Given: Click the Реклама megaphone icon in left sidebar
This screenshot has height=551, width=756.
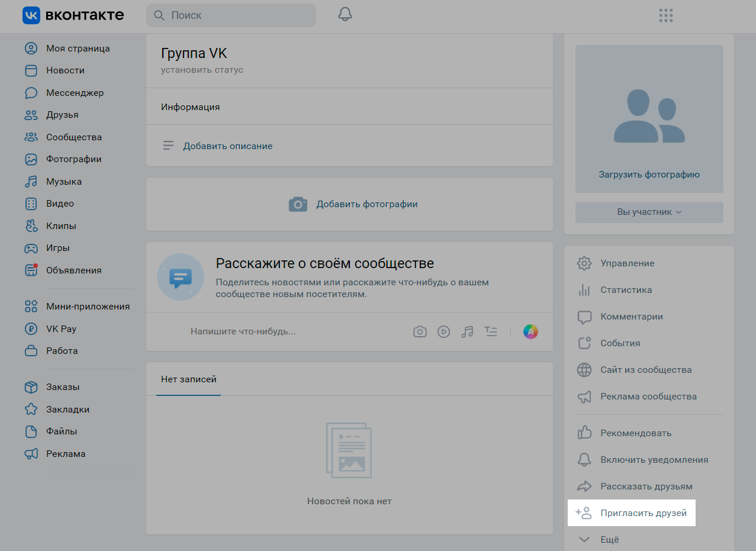Looking at the screenshot, I should coord(31,454).
